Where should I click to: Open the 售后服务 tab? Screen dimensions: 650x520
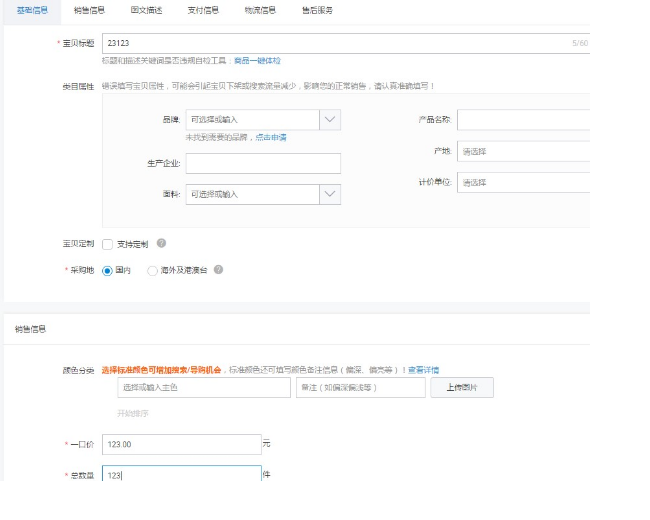coord(317,10)
